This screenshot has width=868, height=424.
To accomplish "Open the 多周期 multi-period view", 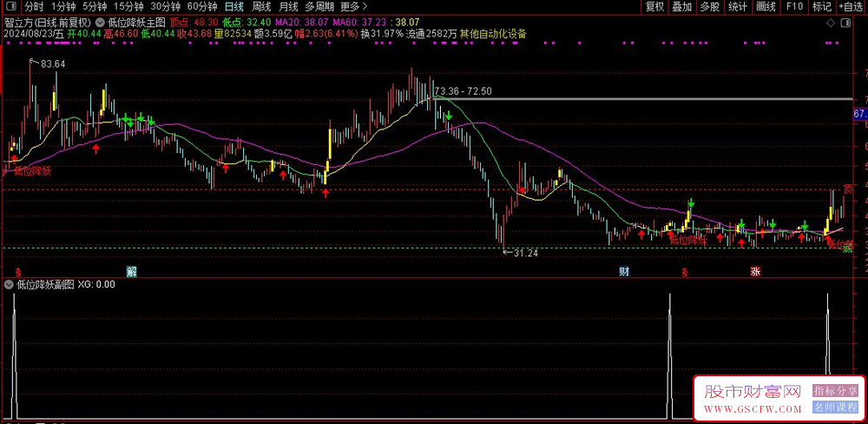I will coord(319,7).
